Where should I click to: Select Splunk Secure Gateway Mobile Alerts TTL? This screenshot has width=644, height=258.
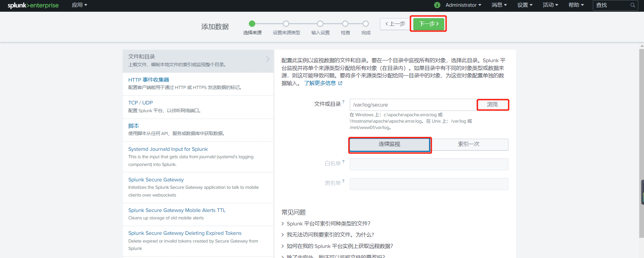pyautogui.click(x=198, y=214)
